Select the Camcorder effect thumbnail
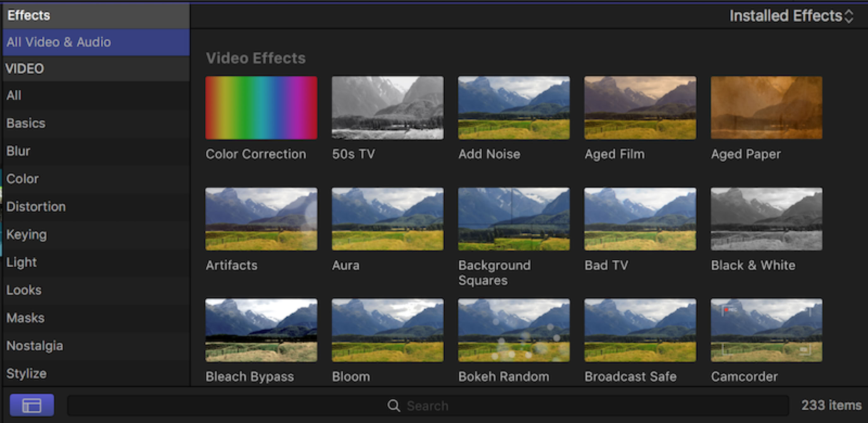868x423 pixels. [x=766, y=330]
